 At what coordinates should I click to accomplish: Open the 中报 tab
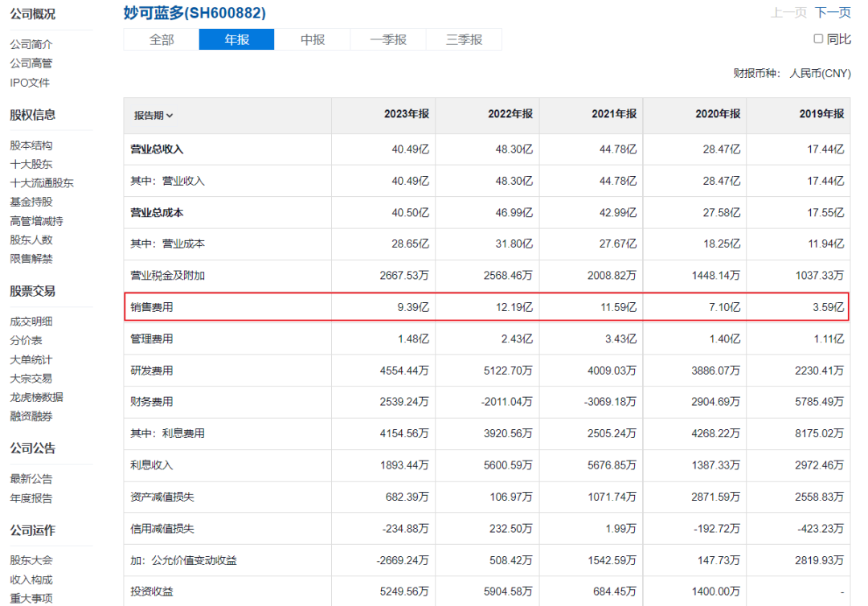(312, 40)
